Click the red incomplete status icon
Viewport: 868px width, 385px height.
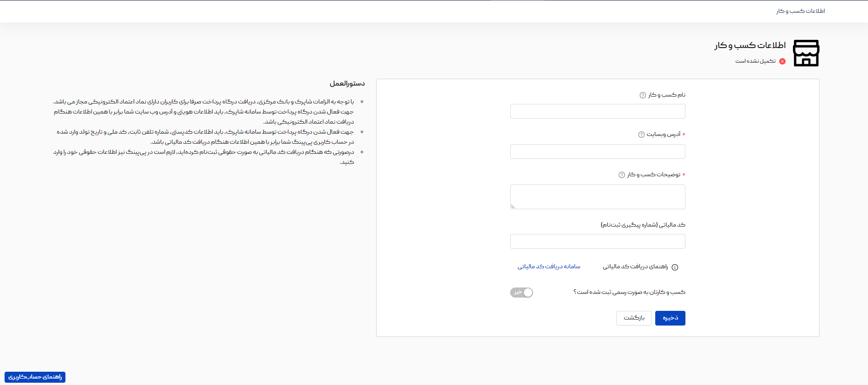(782, 61)
